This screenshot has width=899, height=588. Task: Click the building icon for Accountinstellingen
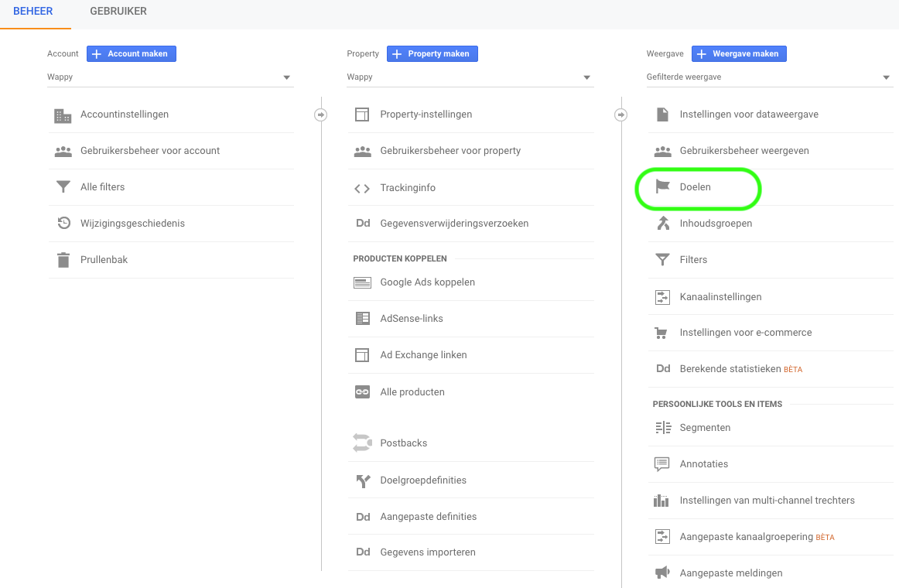pyautogui.click(x=63, y=115)
